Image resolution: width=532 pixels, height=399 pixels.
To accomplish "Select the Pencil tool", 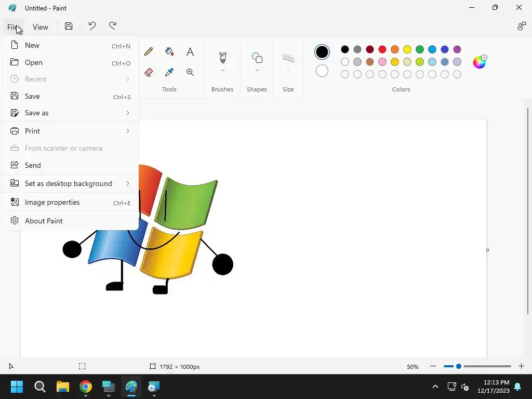I will click(148, 51).
